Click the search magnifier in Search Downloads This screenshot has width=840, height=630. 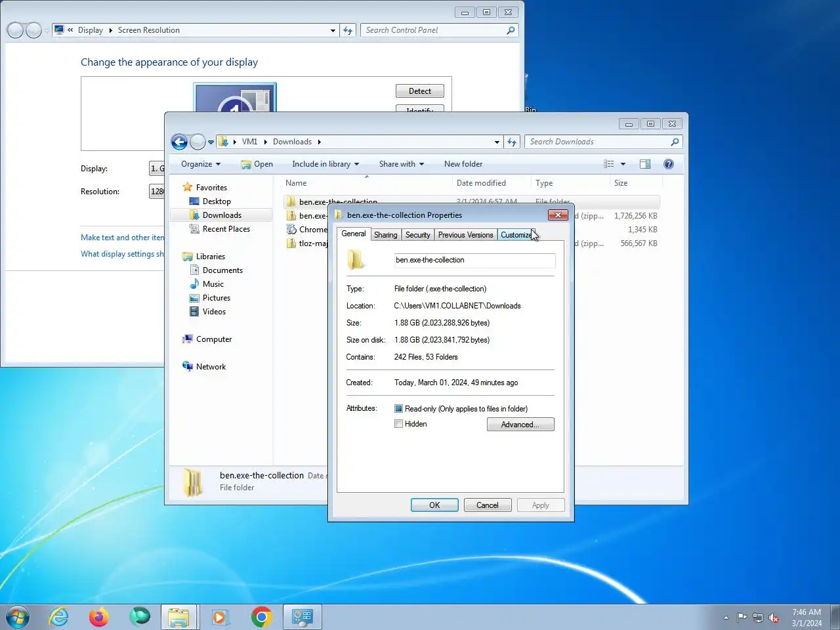click(675, 142)
